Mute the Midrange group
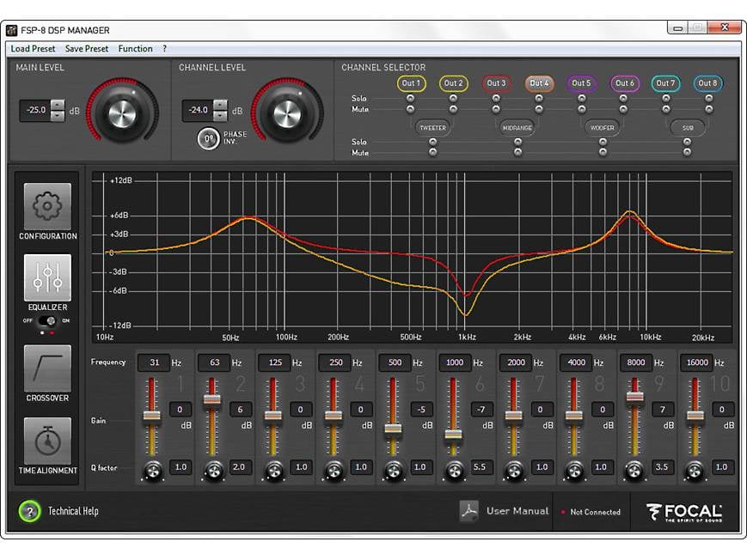747x560 pixels. tap(517, 152)
